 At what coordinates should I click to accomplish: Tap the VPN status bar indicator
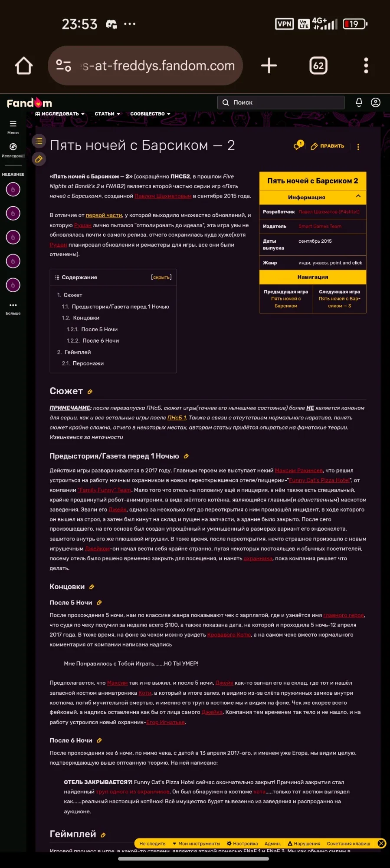[x=285, y=24]
